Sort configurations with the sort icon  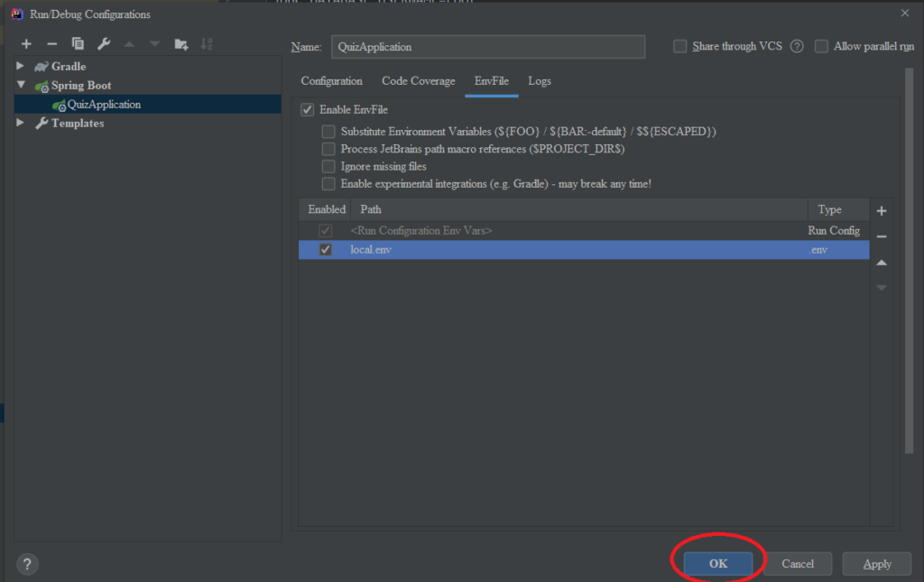pos(207,43)
